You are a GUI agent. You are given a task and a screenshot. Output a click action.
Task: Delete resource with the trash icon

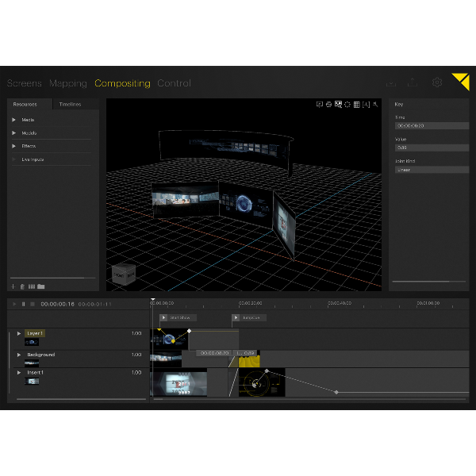point(22,286)
